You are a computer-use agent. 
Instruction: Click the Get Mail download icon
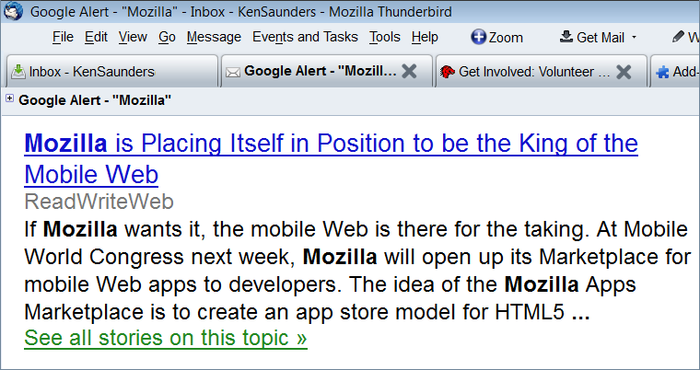coord(566,36)
